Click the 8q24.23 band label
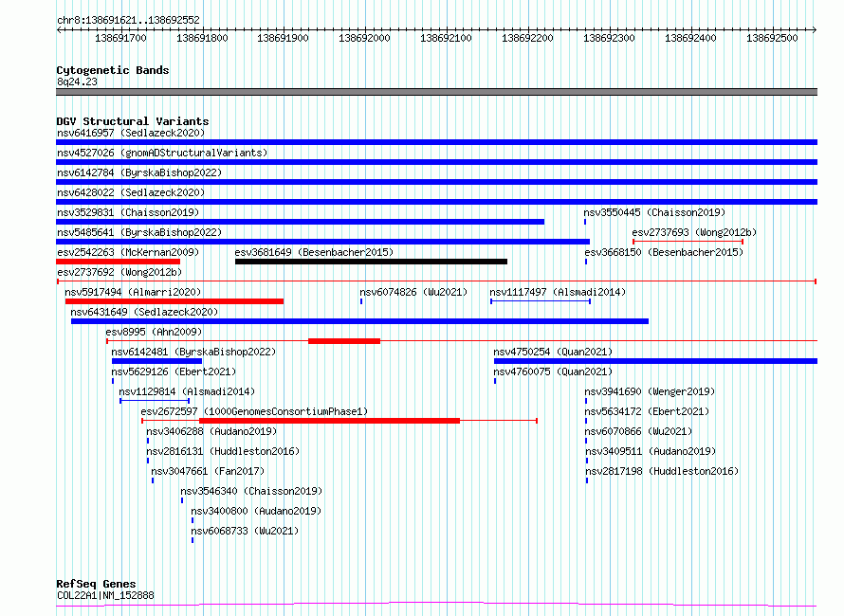The image size is (844, 616). click(77, 82)
